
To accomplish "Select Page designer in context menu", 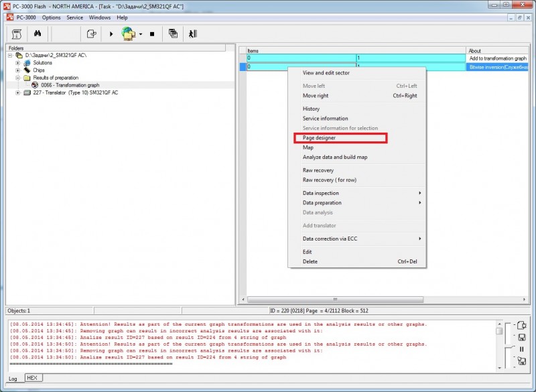I will point(319,138).
